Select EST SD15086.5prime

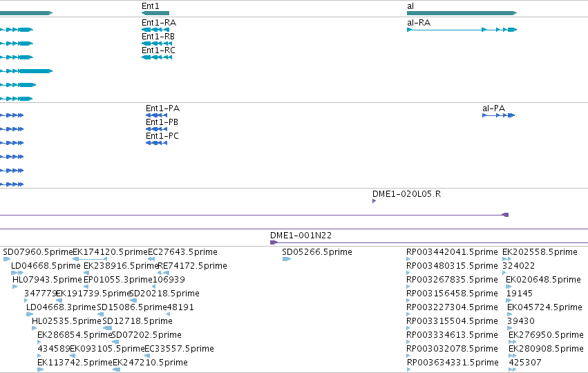tap(131, 307)
